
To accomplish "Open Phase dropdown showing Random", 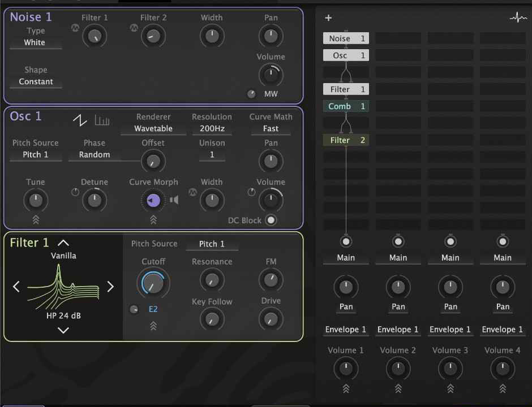I will [95, 155].
